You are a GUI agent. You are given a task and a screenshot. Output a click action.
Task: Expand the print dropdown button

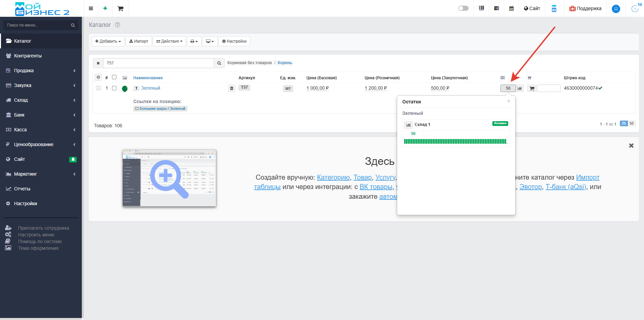pos(194,41)
